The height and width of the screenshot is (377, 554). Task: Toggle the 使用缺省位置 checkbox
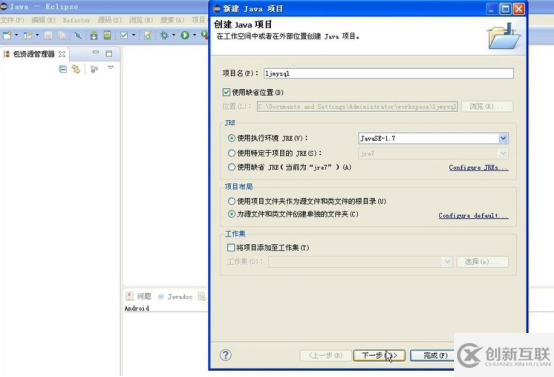tap(226, 92)
